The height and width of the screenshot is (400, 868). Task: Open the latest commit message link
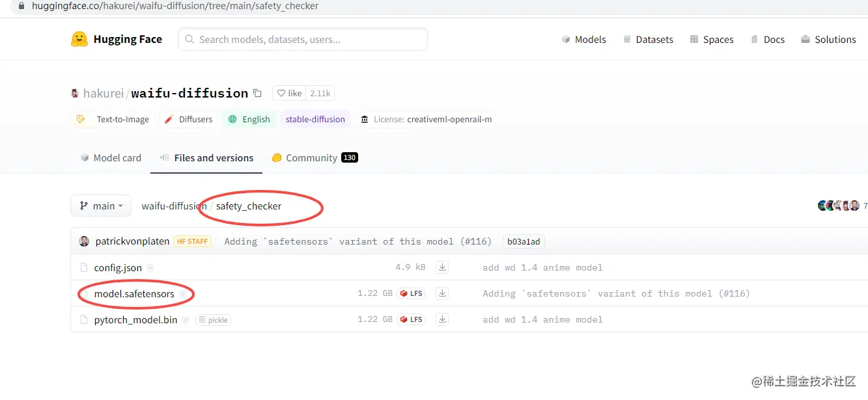357,241
